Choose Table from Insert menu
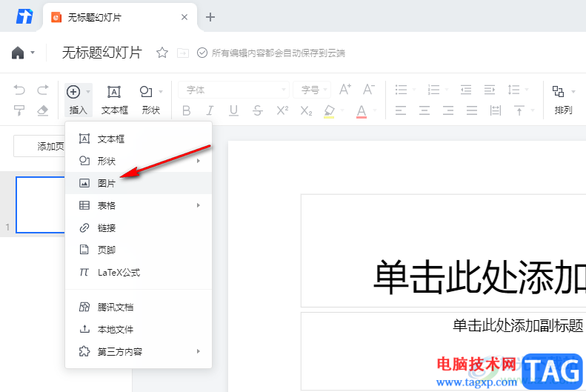The image size is (586, 392). [139, 205]
